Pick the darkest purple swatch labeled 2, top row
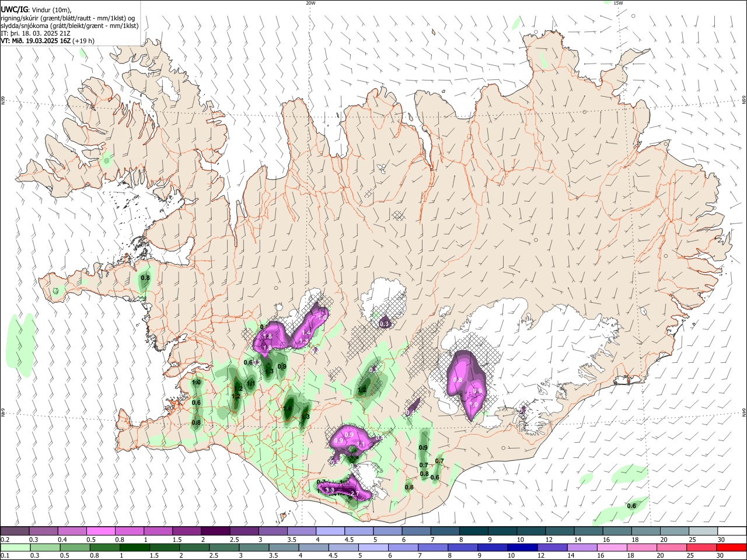The width and height of the screenshot is (747, 560). (215, 531)
